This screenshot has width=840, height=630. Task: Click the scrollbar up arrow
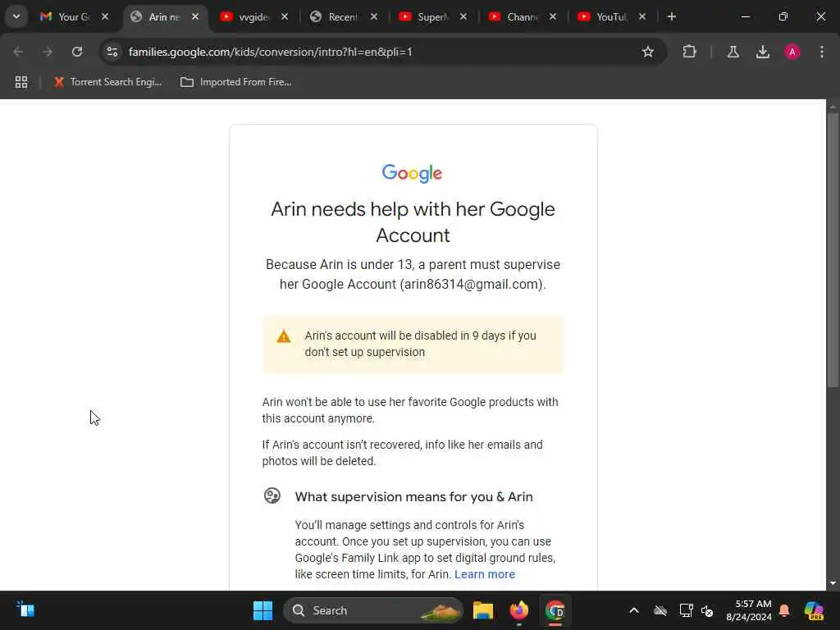click(x=833, y=107)
